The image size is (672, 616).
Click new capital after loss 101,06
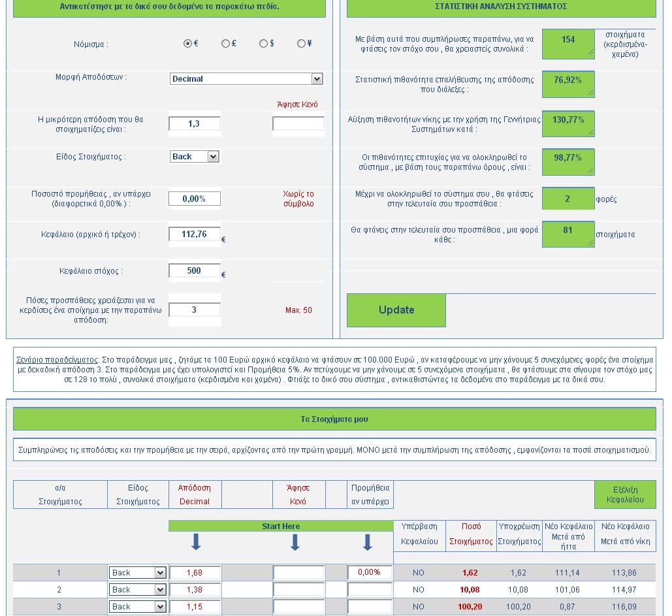pos(568,590)
